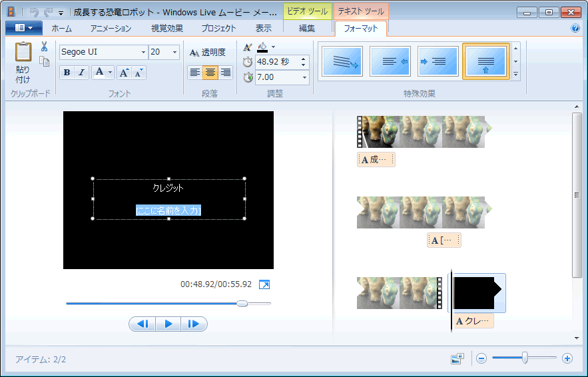Expand the text duration 7.00 dropdown
The width and height of the screenshot is (588, 377).
pyautogui.click(x=305, y=77)
